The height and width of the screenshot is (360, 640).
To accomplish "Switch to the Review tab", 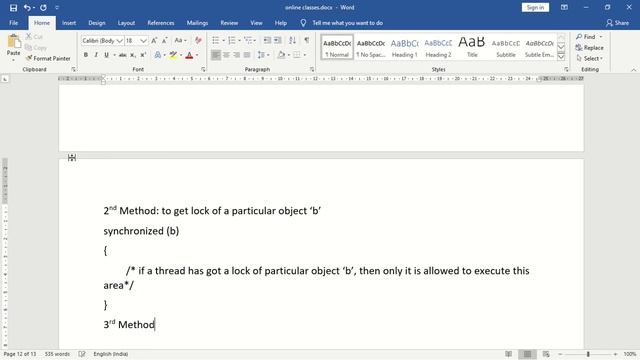I will [229, 23].
